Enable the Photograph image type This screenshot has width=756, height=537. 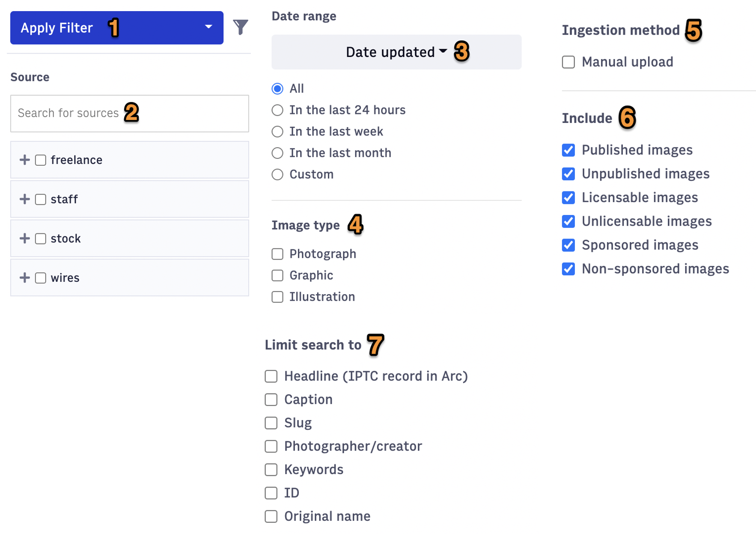point(277,254)
